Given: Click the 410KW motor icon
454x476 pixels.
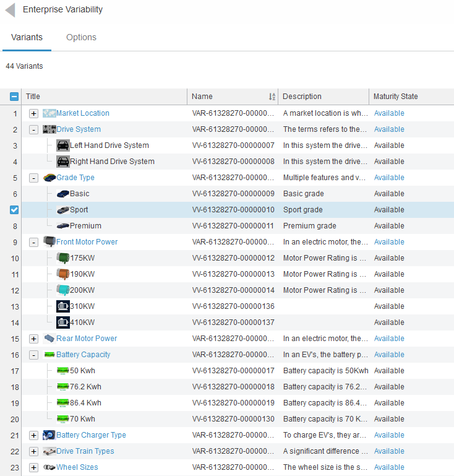Looking at the screenshot, I should click(62, 322).
